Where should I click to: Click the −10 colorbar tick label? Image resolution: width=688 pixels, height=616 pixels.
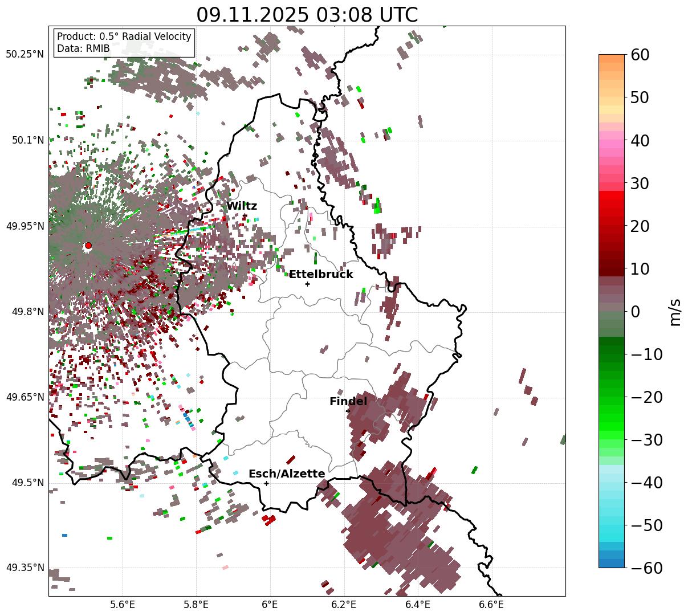[x=647, y=354]
